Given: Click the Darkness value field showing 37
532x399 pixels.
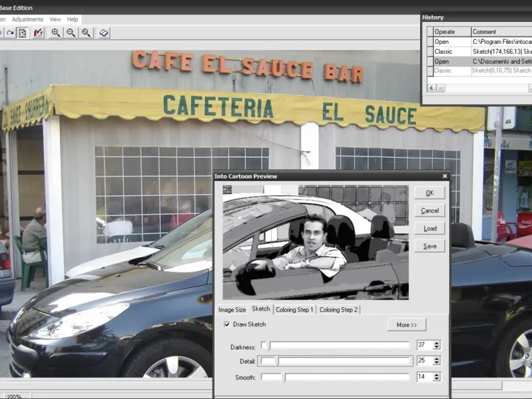Looking at the screenshot, I should click(x=425, y=345).
